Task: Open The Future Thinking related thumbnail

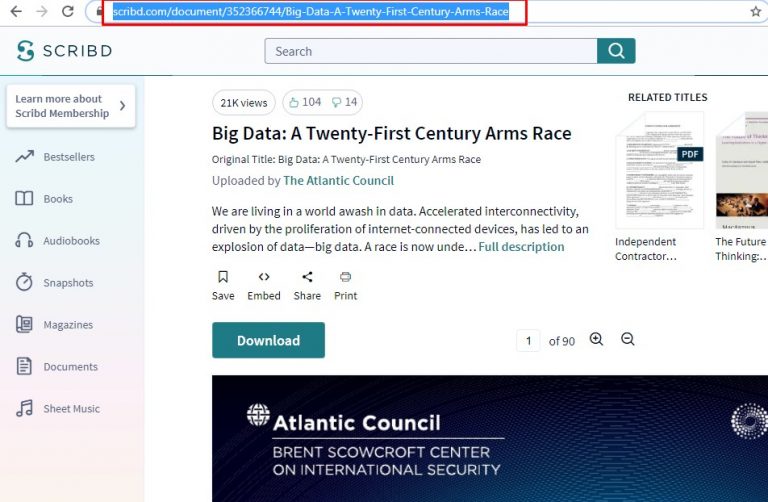Action: pyautogui.click(x=742, y=170)
